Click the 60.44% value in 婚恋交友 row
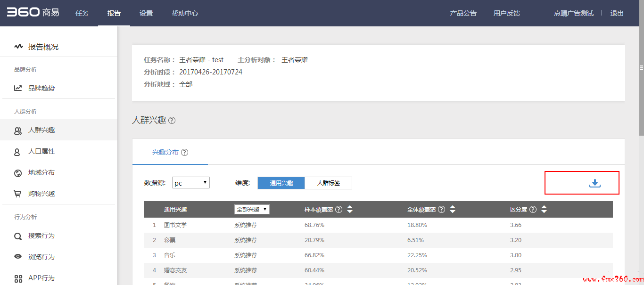This screenshot has width=644, height=285. [314, 270]
